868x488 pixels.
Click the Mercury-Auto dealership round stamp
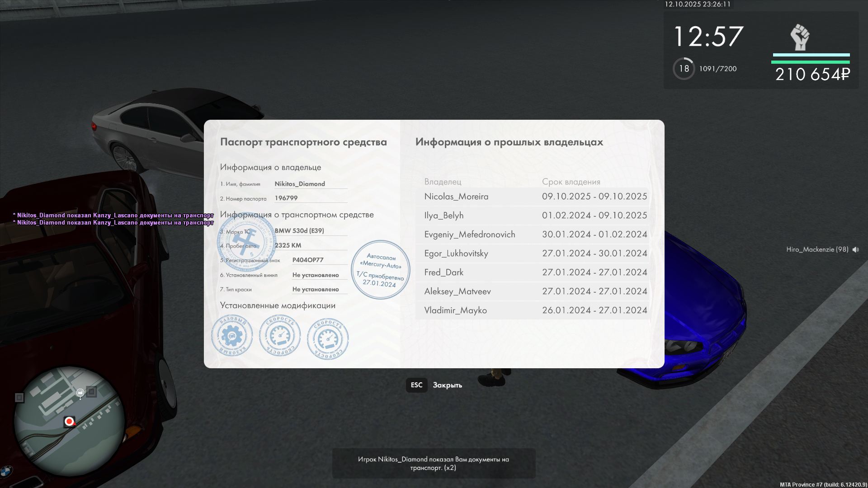(x=380, y=270)
